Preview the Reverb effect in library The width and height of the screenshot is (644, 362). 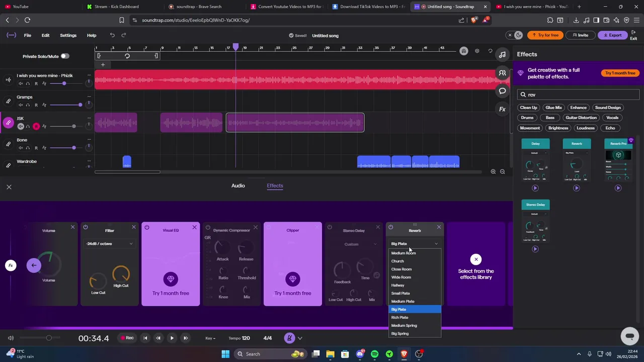pos(577,188)
